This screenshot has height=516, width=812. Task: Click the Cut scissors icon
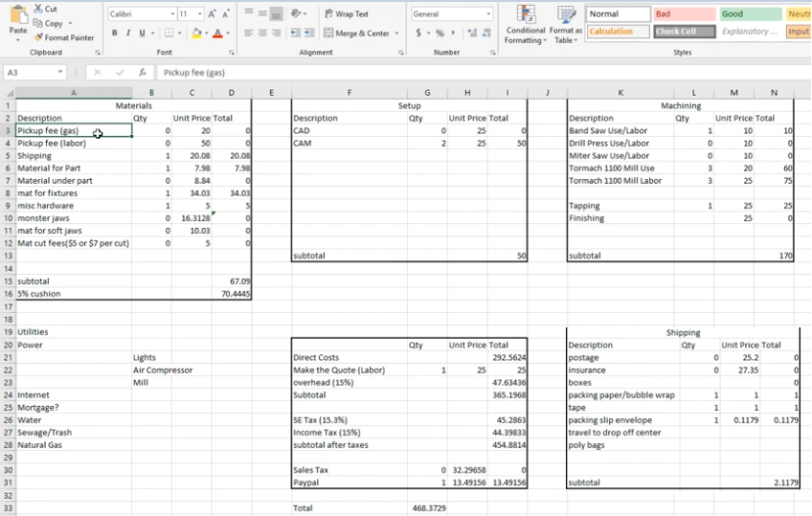coord(38,9)
